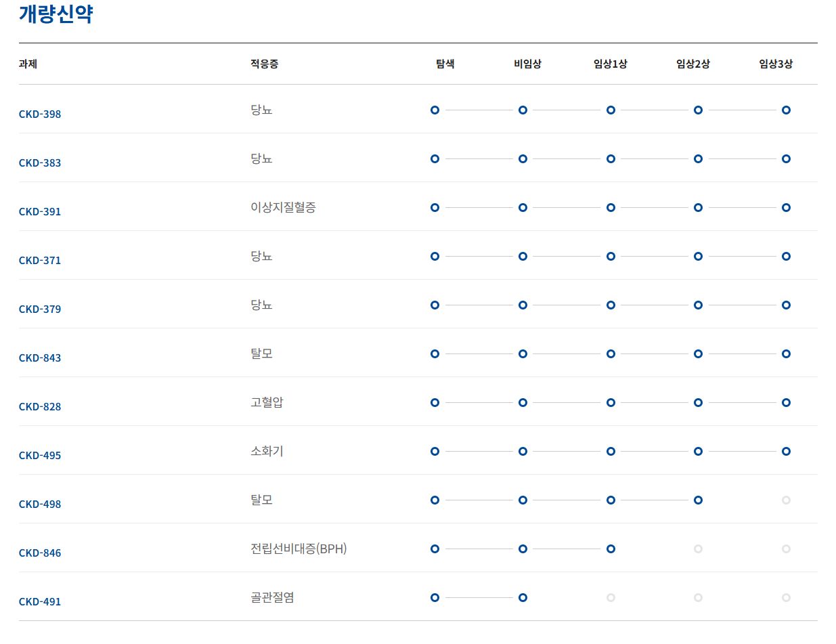
Task: Select the CKD-498 project link
Action: pyautogui.click(x=40, y=504)
